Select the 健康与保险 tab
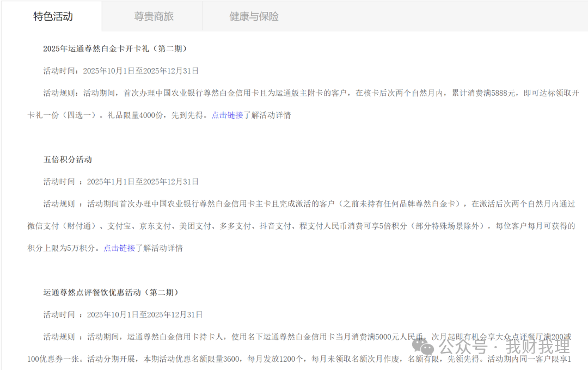 coord(254,16)
